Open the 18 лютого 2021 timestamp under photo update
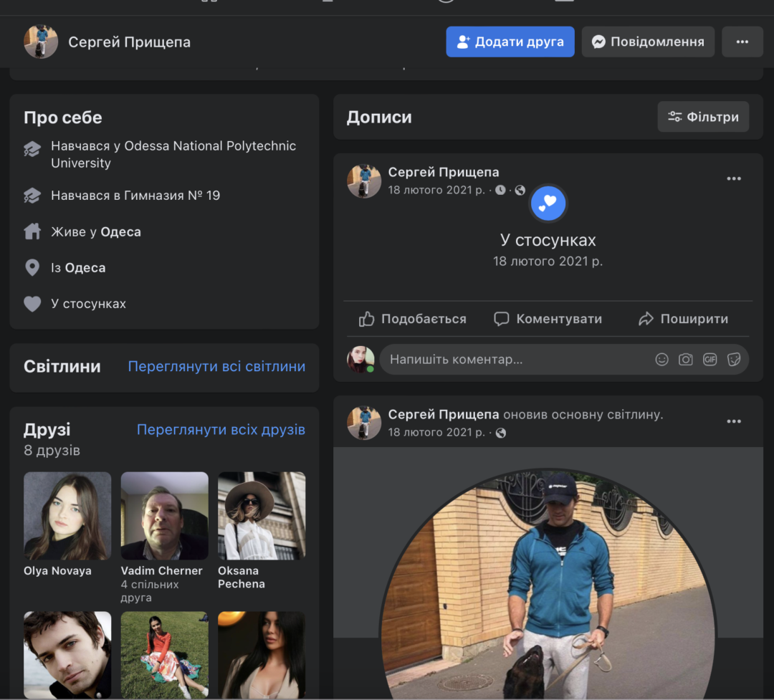This screenshot has width=774, height=700. coord(437,433)
